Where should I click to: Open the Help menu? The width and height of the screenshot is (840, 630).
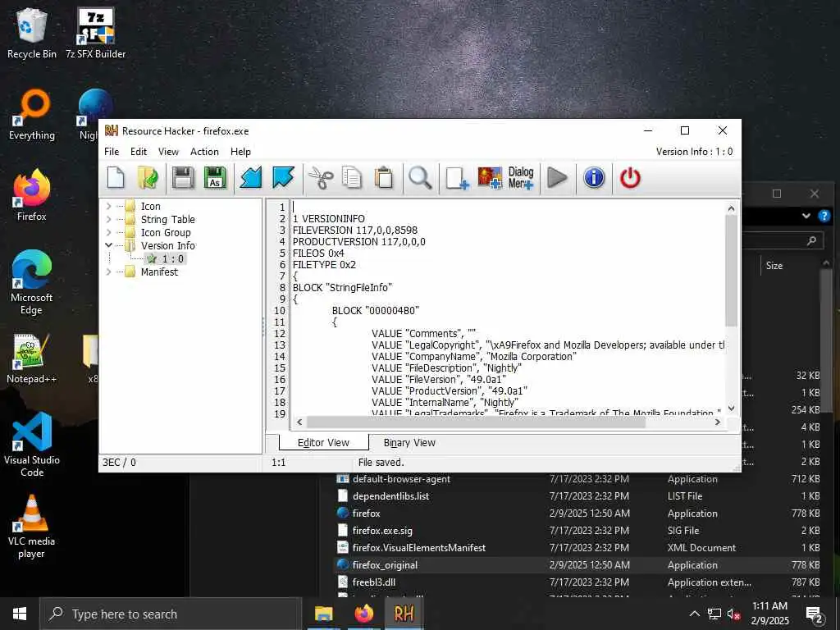240,152
